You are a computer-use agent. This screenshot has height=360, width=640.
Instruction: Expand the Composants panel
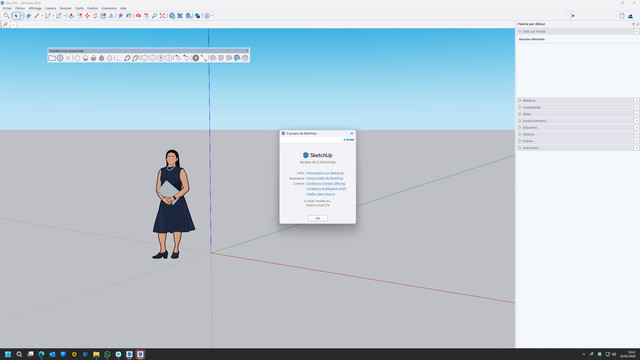point(576,107)
